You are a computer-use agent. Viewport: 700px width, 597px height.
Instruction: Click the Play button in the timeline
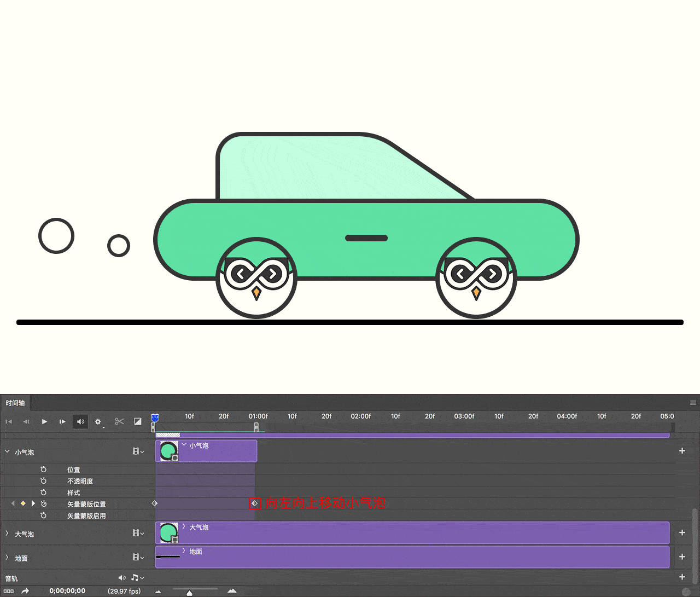44,421
